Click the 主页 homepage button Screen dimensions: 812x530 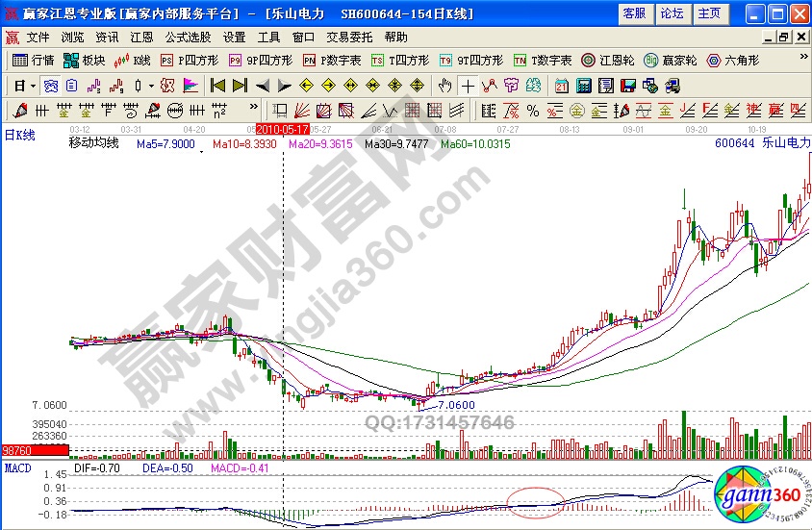(x=709, y=13)
